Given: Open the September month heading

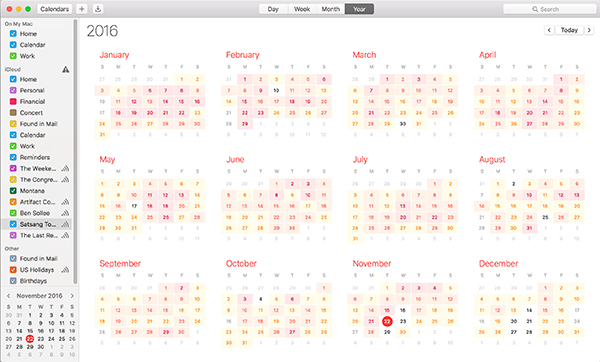Looking at the screenshot, I should click(120, 264).
